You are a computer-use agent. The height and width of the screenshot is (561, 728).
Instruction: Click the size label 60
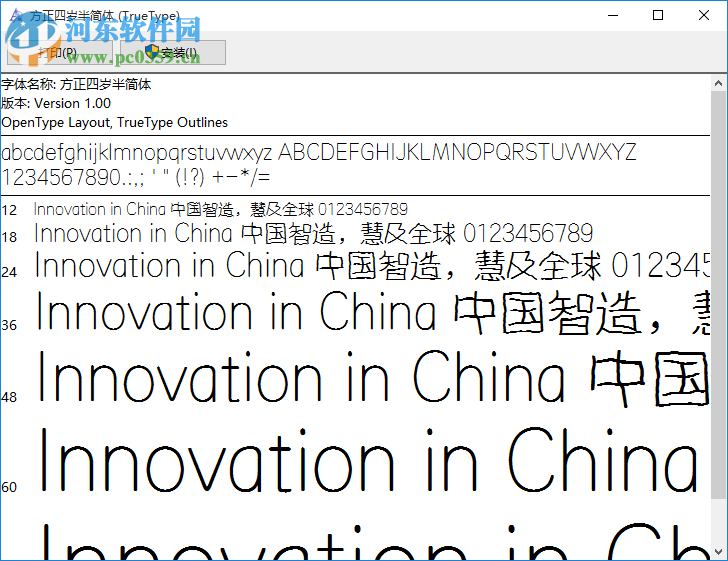pos(9,487)
